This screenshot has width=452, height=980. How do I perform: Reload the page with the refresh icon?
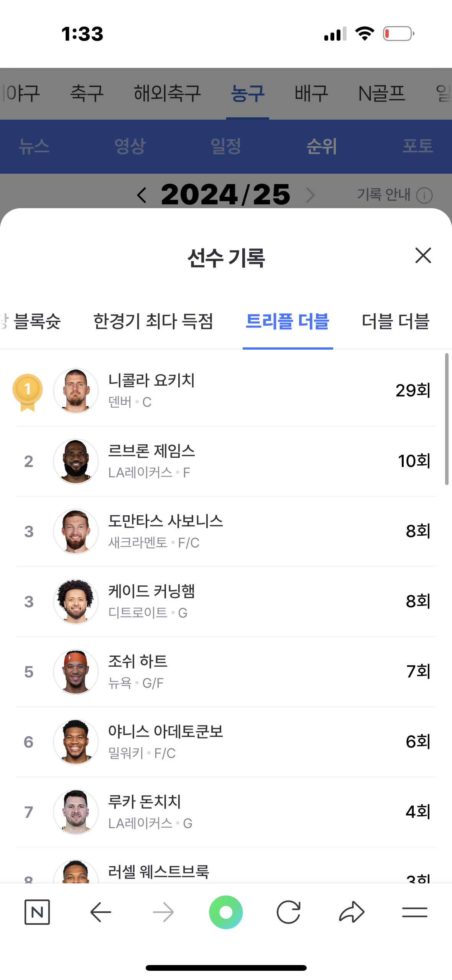click(x=288, y=912)
